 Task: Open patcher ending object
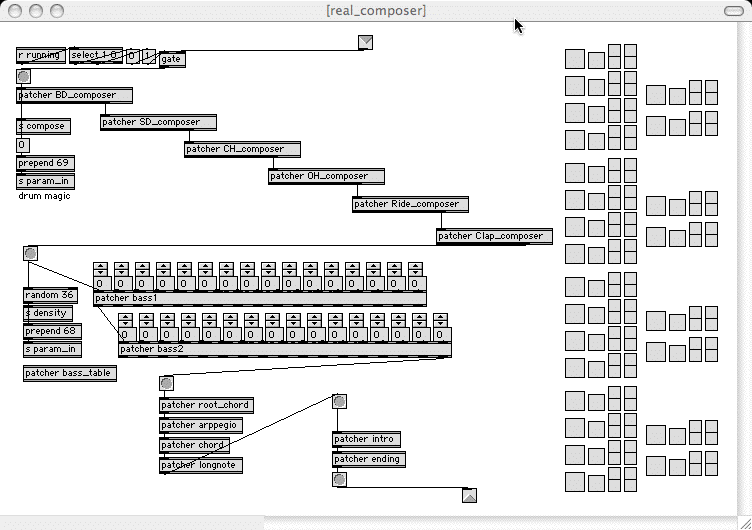pos(369,459)
